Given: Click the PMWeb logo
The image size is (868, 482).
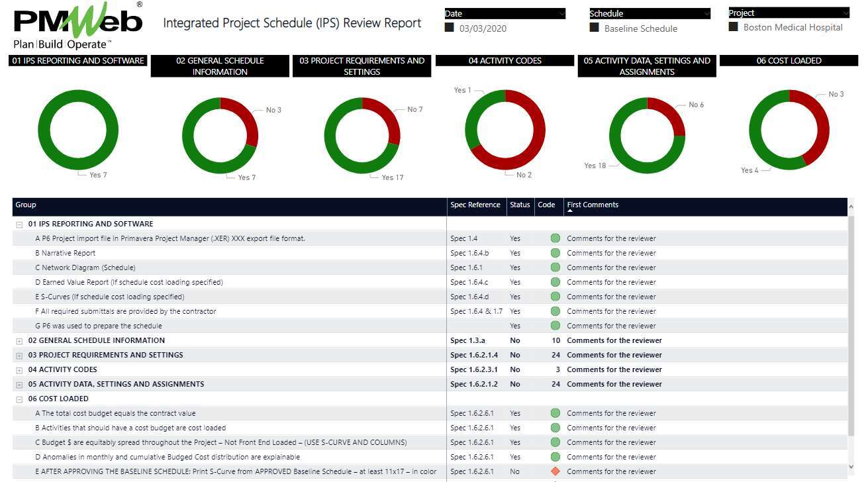Looking at the screenshot, I should pos(78,26).
